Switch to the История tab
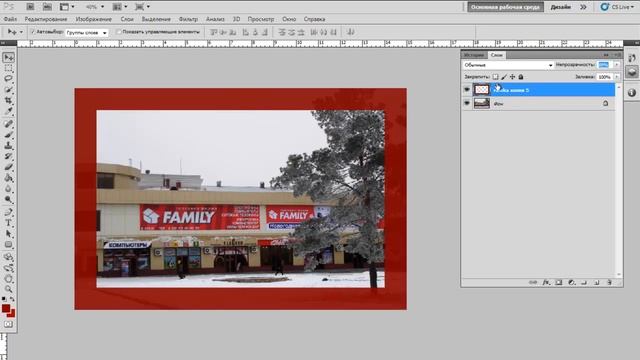This screenshot has width=640, height=360. [474, 55]
